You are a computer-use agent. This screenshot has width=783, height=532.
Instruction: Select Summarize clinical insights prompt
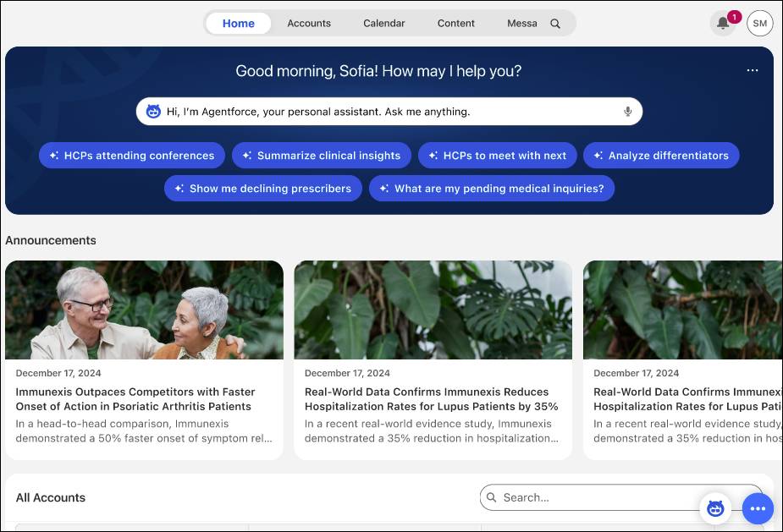[321, 155]
